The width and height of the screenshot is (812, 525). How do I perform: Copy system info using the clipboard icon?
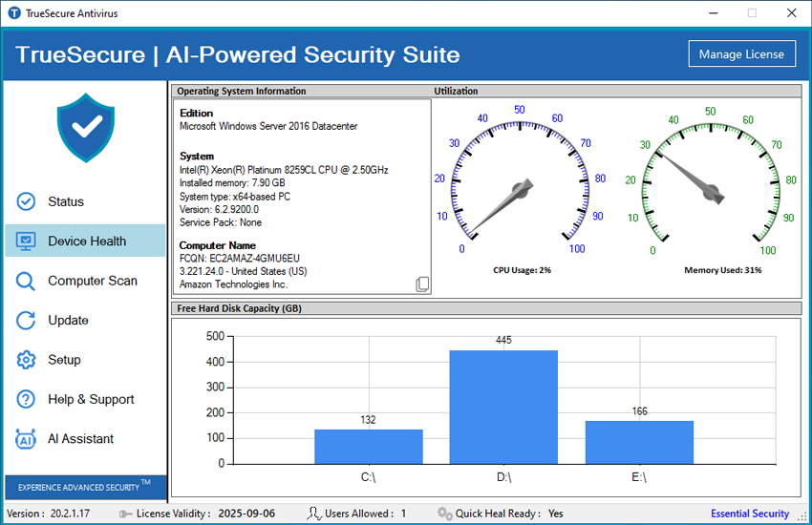[422, 284]
